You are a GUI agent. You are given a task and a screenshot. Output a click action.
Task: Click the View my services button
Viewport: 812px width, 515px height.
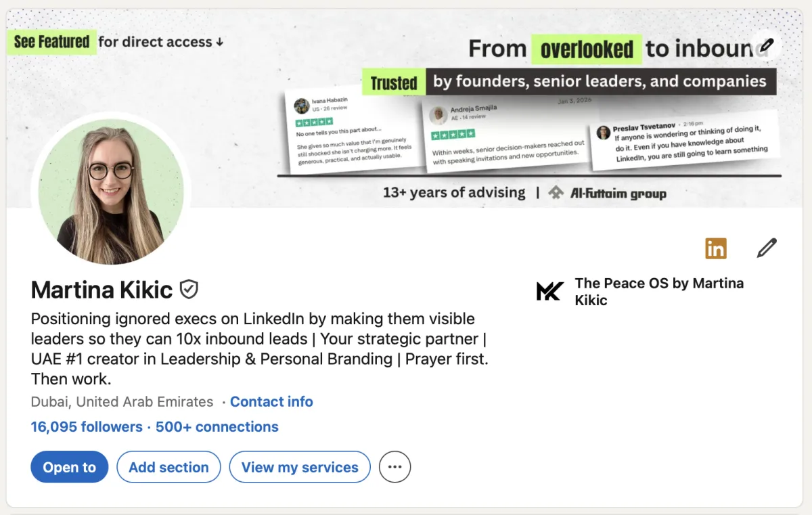300,467
